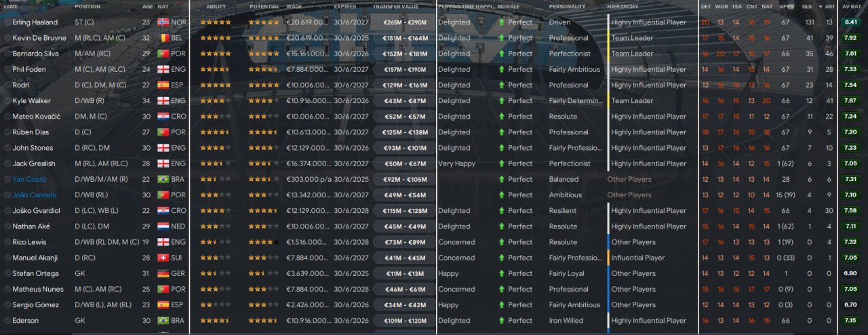Screen dimensions: 868x335
Task: Click Ederson's green morale arrow
Action: coord(501,321)
